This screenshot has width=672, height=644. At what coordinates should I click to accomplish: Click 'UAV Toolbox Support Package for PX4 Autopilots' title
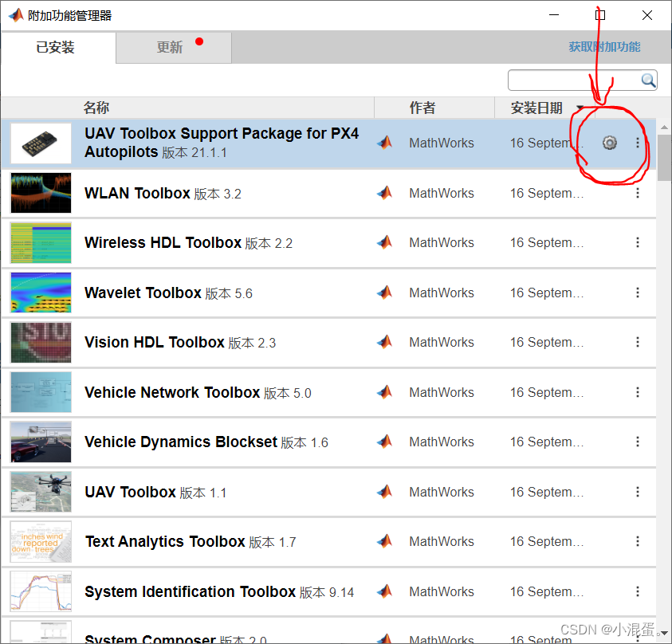222,142
